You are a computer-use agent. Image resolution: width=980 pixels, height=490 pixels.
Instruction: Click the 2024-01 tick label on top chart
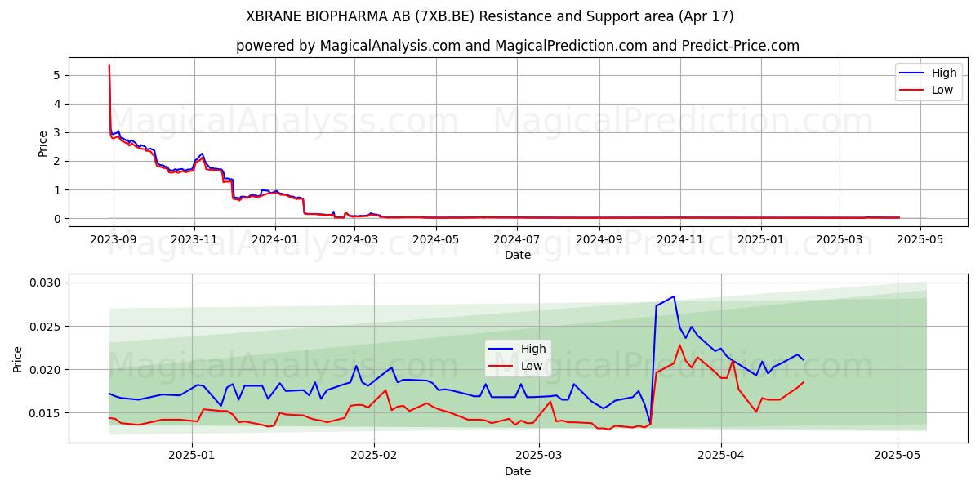274,239
